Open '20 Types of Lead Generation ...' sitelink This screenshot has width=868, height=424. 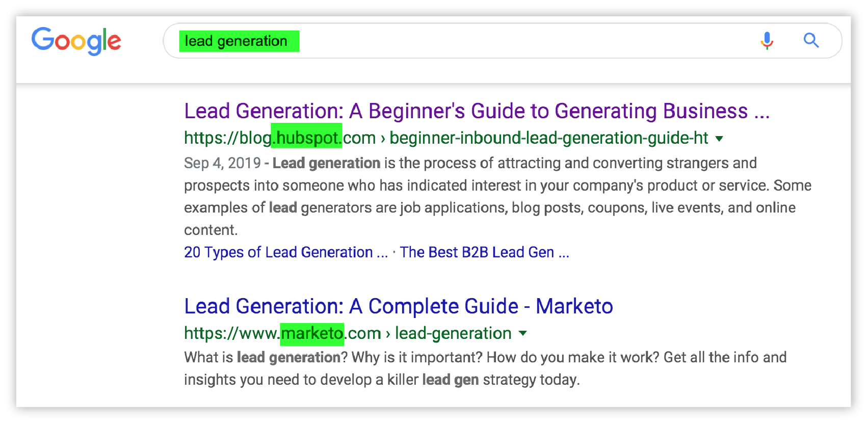pyautogui.click(x=286, y=252)
